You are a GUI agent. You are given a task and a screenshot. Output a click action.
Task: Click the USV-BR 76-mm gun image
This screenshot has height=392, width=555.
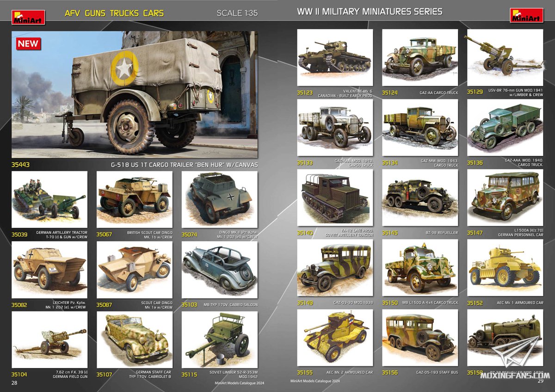[505, 58]
